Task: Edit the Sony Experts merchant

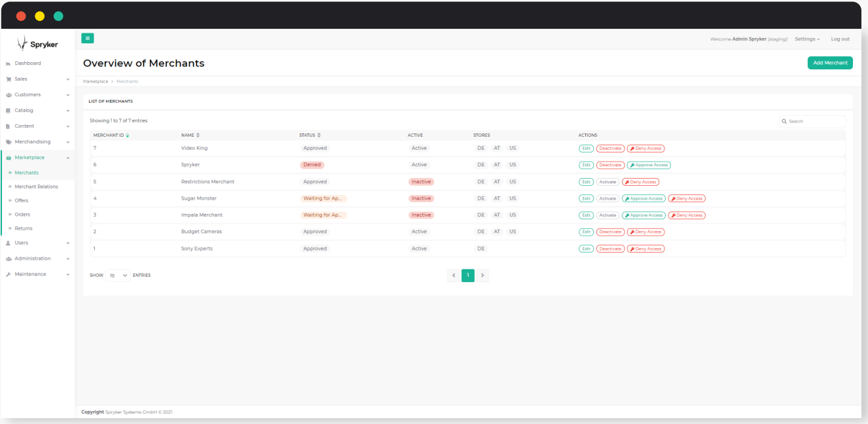Action: click(586, 249)
